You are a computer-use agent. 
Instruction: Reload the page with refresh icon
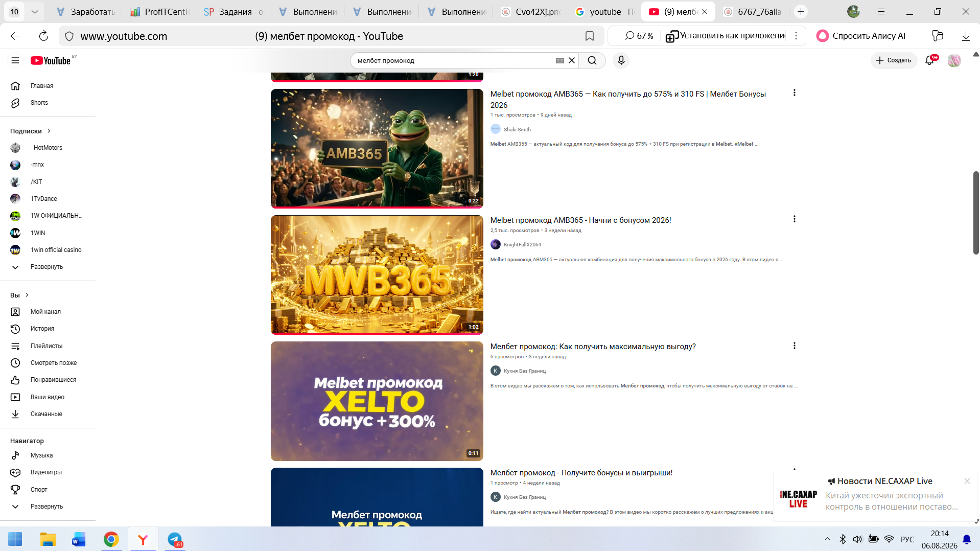(x=43, y=36)
